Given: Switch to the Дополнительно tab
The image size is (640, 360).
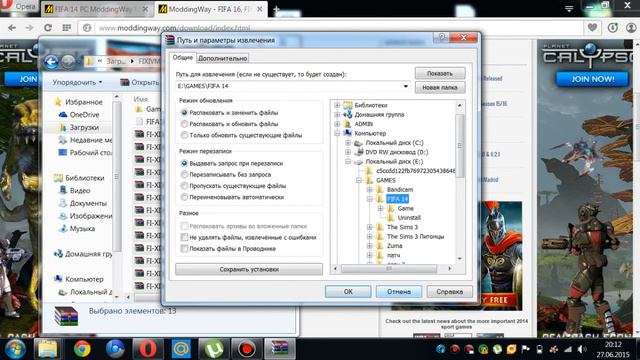Looking at the screenshot, I should (x=222, y=58).
